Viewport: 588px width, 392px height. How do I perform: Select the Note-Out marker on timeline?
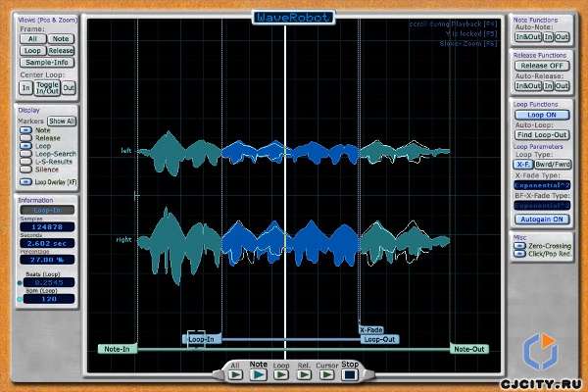[x=468, y=349]
